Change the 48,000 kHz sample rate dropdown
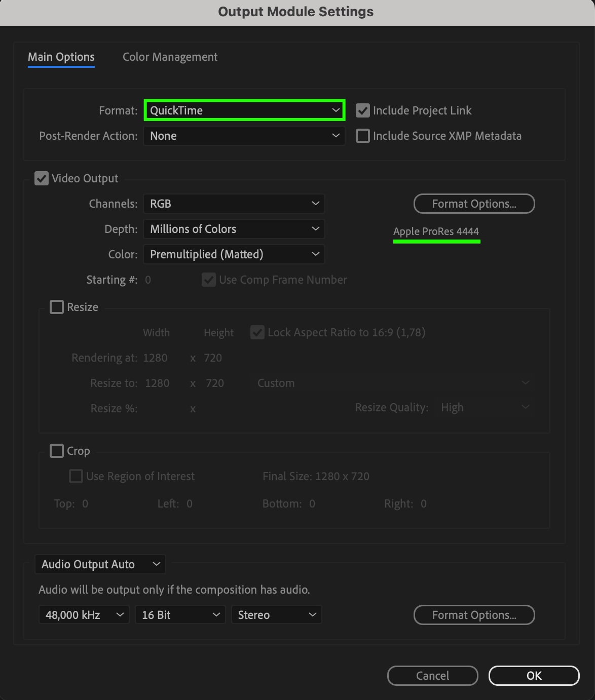Viewport: 595px width, 700px height. coord(84,615)
